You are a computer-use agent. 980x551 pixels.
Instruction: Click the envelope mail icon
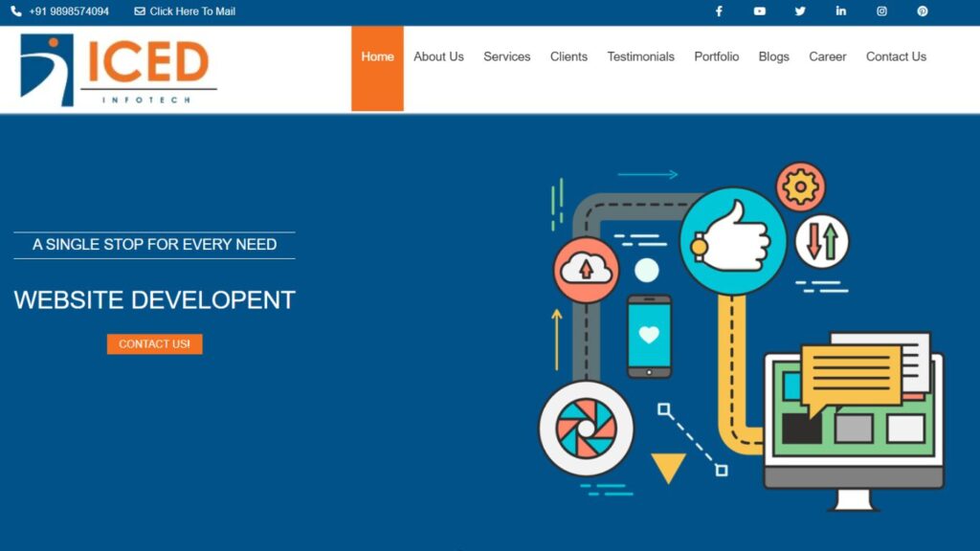(x=140, y=11)
